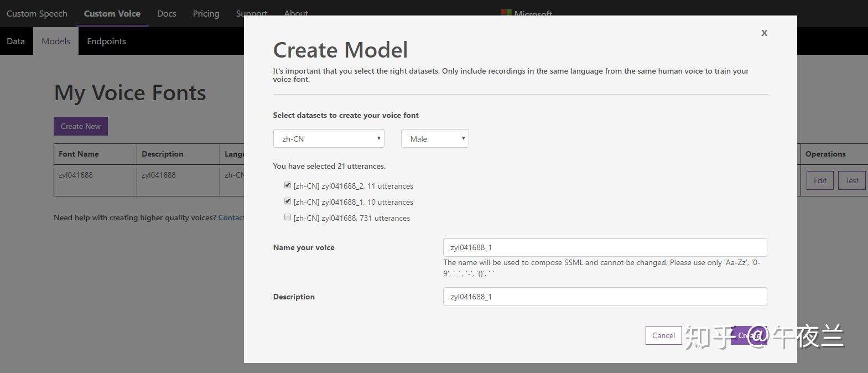This screenshot has width=868, height=373.
Task: Uncheck the zyl041688_1 10 utterances checkbox
Action: click(288, 201)
